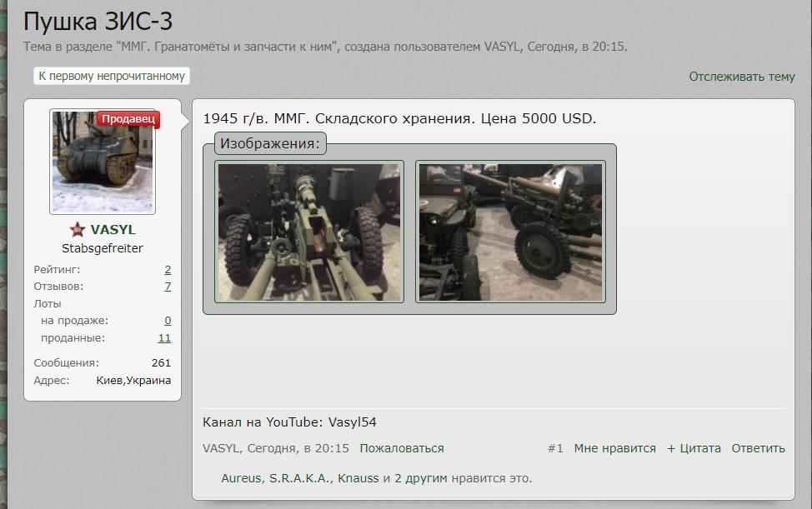Open the first ЗИС-3 cannon photo
Screen dimensions: 812x509
(x=309, y=232)
